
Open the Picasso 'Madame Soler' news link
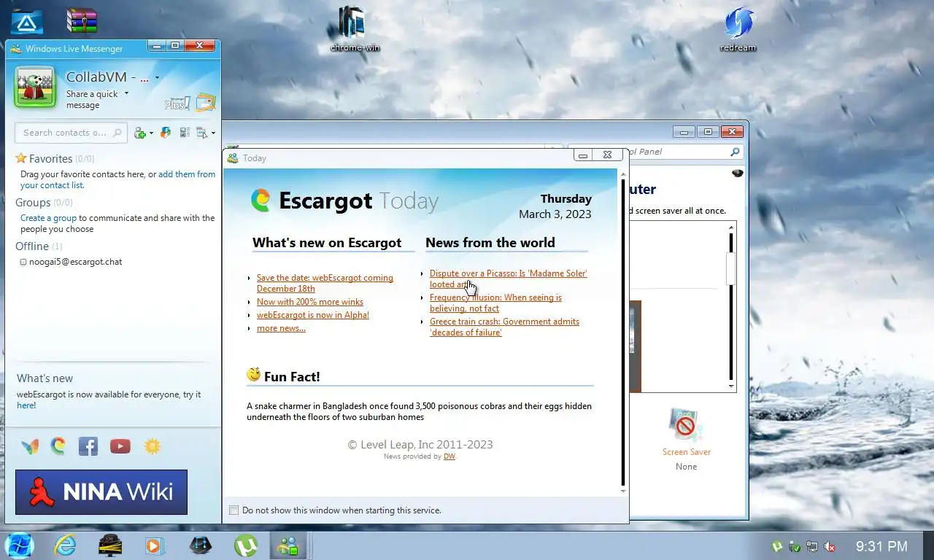pos(508,279)
